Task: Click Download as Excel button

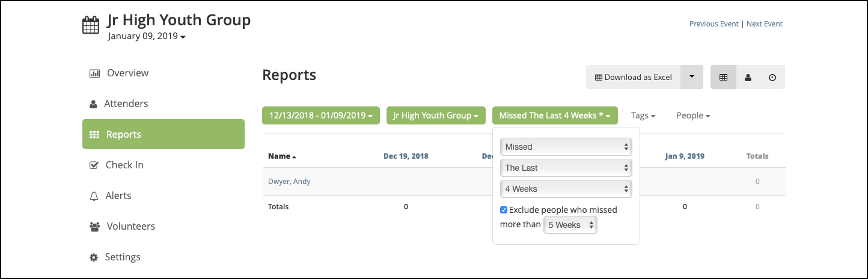Action: click(x=634, y=77)
